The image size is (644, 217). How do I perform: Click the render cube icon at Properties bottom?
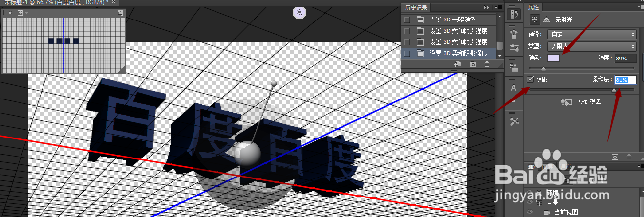[x=615, y=157]
